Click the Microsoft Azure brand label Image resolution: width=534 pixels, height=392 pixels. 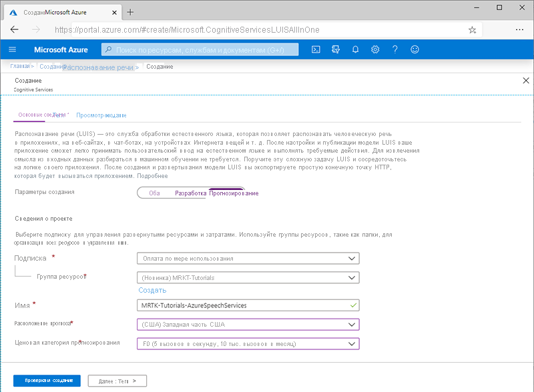[61, 50]
